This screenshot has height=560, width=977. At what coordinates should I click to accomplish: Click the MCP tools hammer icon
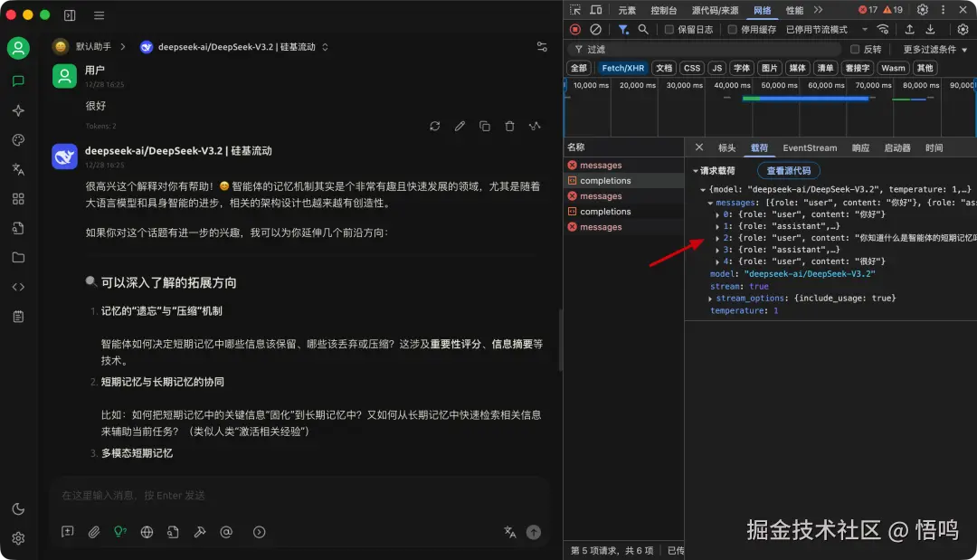click(x=200, y=531)
